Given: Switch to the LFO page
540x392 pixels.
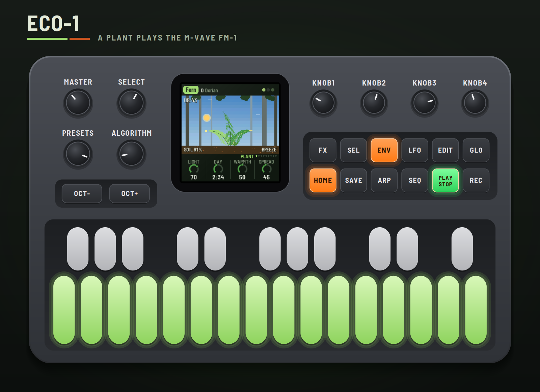Looking at the screenshot, I should (415, 150).
